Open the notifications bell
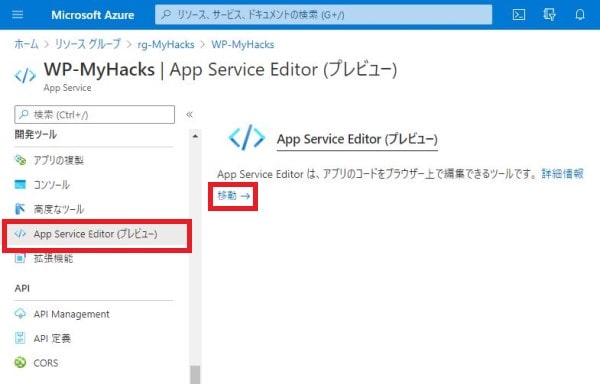 point(580,15)
